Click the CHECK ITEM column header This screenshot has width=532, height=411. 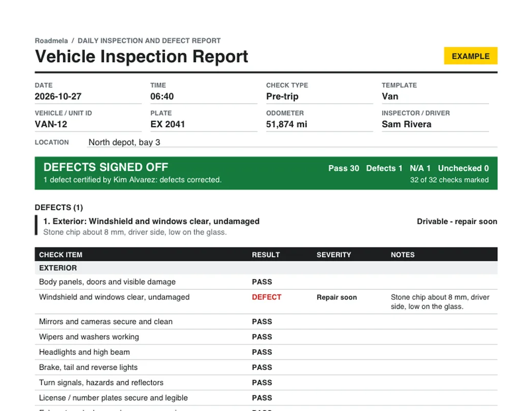point(61,255)
